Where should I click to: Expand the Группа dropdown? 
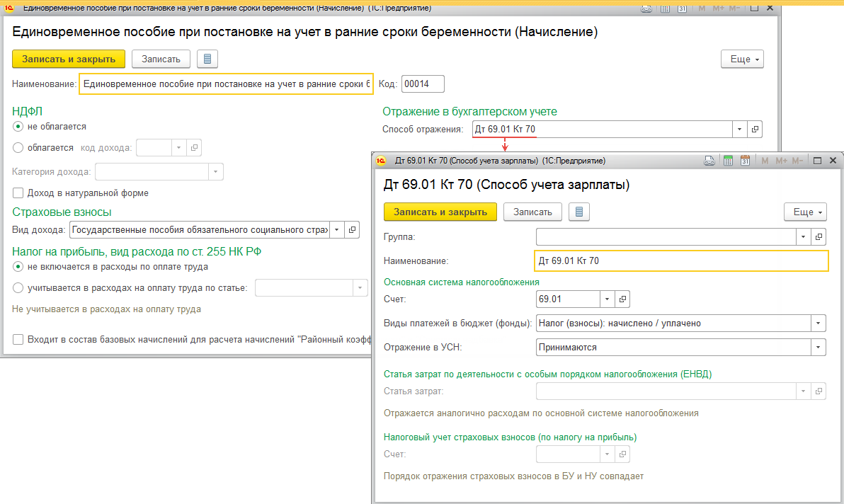click(803, 236)
